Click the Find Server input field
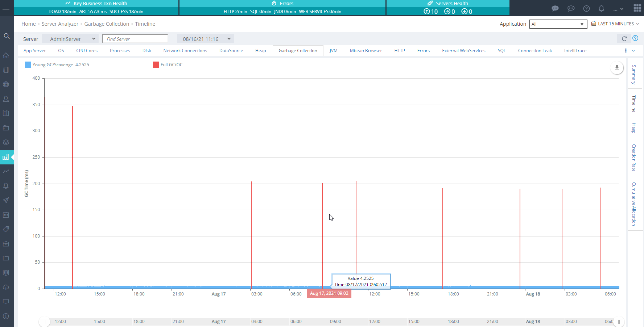Viewport: 644px width, 327px height. (x=135, y=39)
